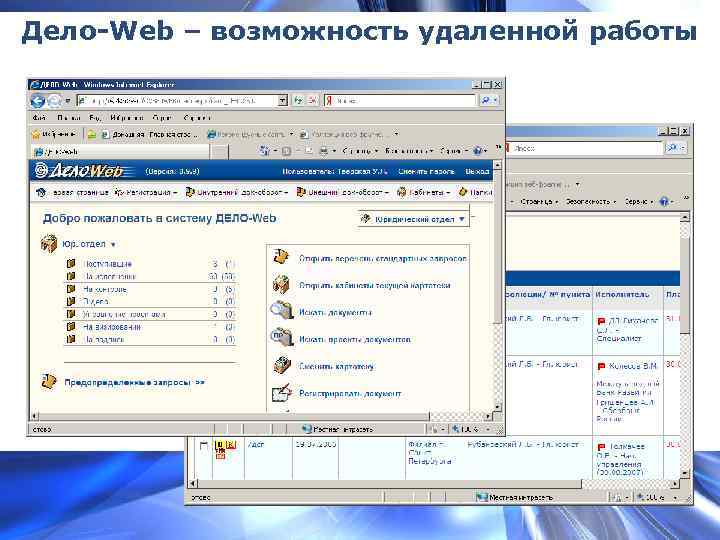Click the search field in back window
720x540 pixels.
coord(583,148)
